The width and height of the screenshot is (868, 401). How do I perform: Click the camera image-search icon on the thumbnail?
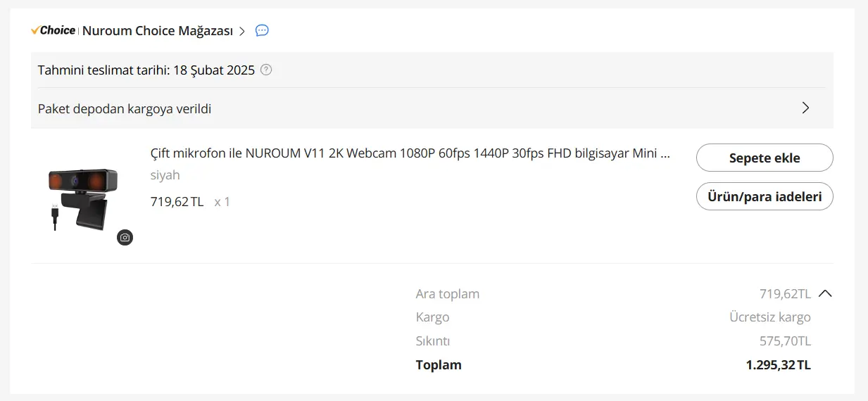tap(125, 237)
